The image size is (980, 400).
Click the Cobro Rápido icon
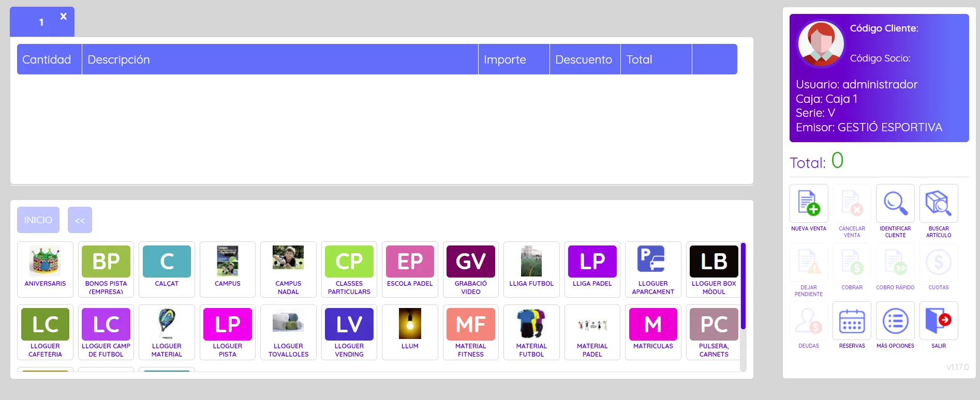coord(895,262)
